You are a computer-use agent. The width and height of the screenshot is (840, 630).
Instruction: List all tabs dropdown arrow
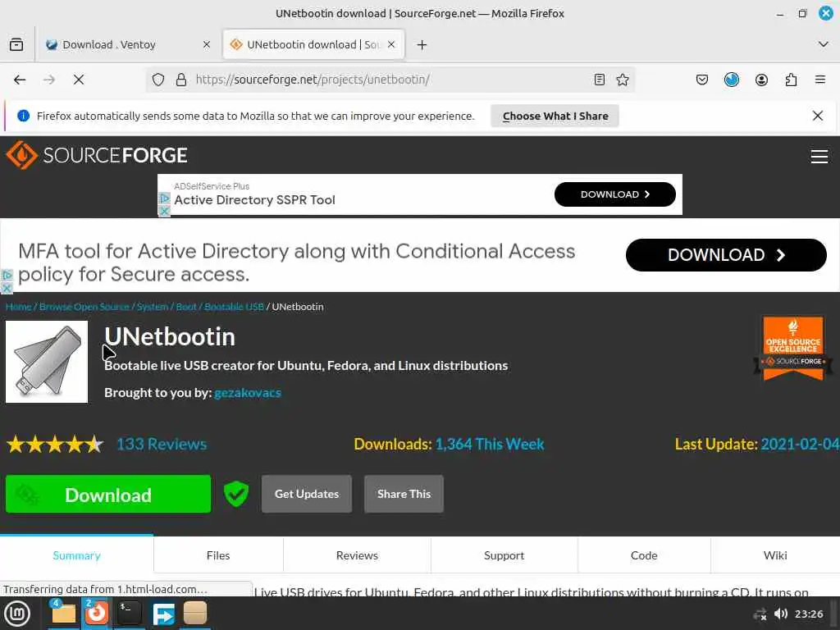coord(824,44)
